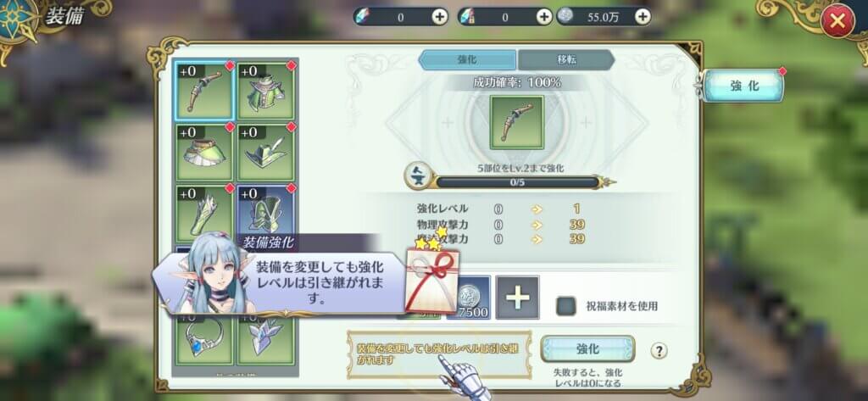Switch to the 移転 tab
The width and height of the screenshot is (868, 401).
[565, 60]
